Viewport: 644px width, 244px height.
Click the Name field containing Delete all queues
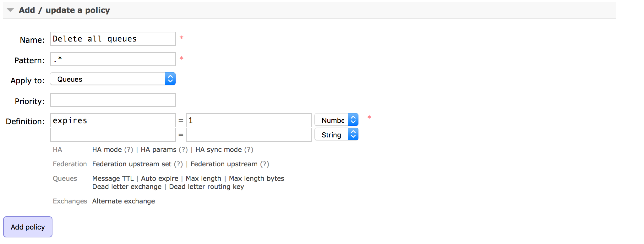pyautogui.click(x=113, y=39)
